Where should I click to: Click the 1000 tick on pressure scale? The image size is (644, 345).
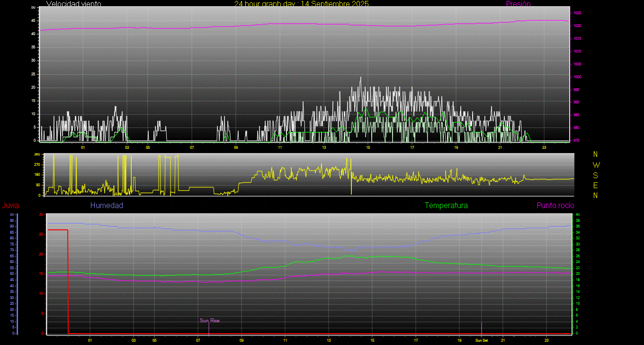point(578,77)
